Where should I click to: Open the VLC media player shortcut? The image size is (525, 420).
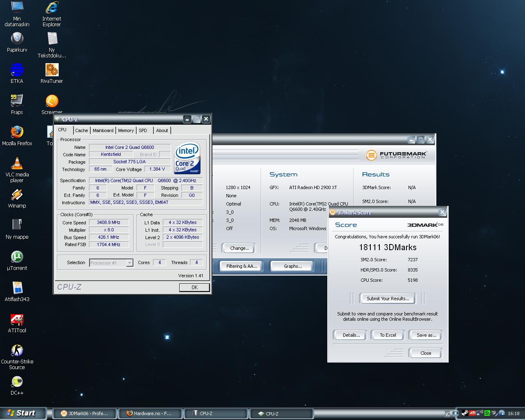(x=17, y=170)
